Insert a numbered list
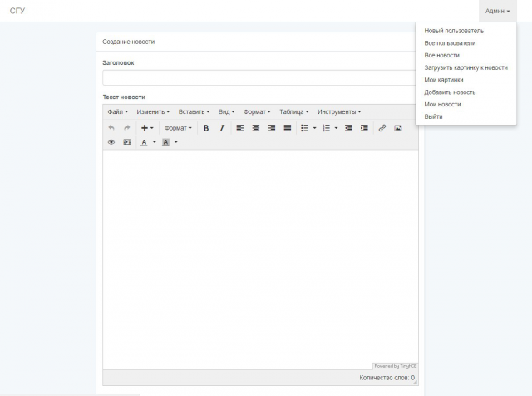The height and width of the screenshot is (396, 532). tap(327, 128)
